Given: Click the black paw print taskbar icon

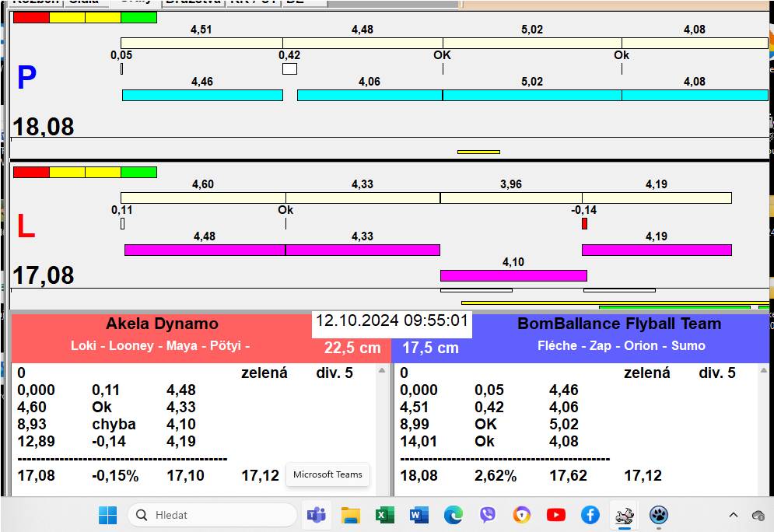Looking at the screenshot, I should [658, 515].
